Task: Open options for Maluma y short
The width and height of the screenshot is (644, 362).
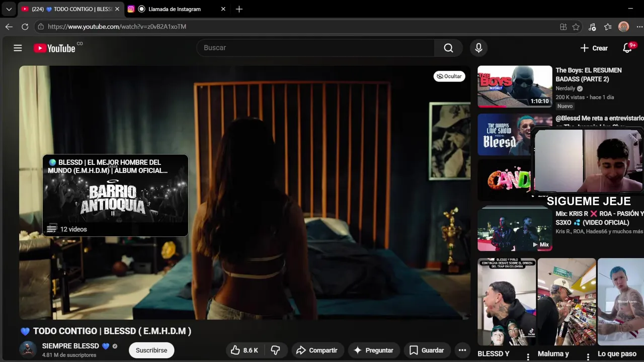Action: 588,356
